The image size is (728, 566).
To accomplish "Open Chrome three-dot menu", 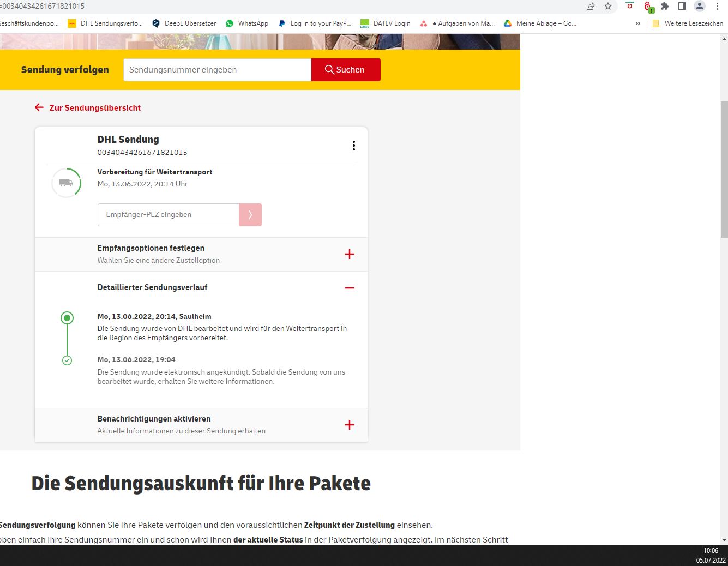I will point(717,6).
